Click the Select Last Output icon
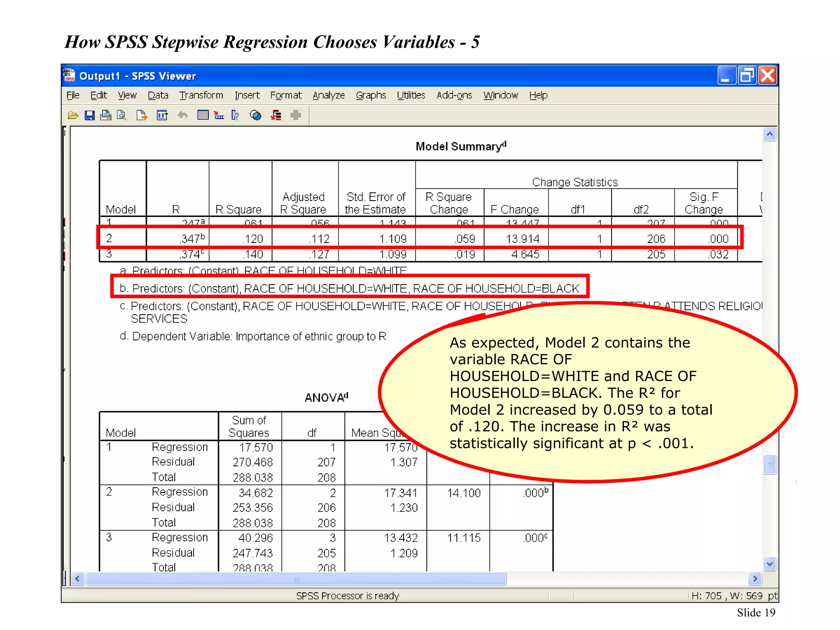The height and width of the screenshot is (630, 840). 276,115
